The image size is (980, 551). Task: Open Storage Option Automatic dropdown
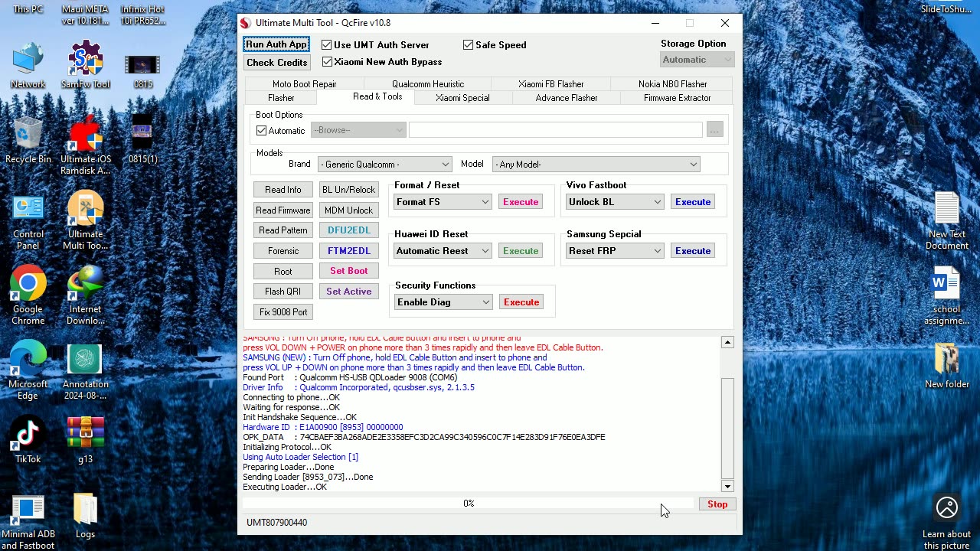pos(697,60)
